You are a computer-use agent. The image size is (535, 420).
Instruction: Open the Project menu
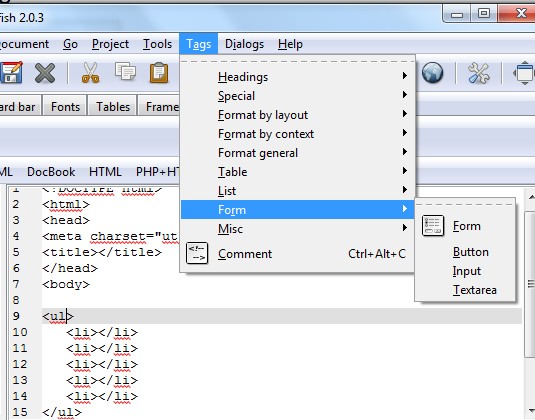[110, 44]
